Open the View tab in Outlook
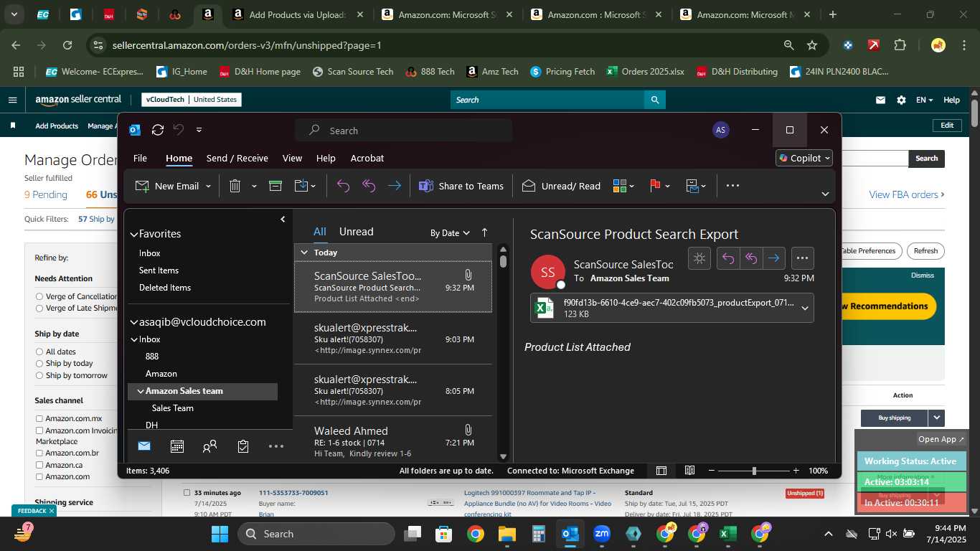The height and width of the screenshot is (551, 980). (x=292, y=158)
